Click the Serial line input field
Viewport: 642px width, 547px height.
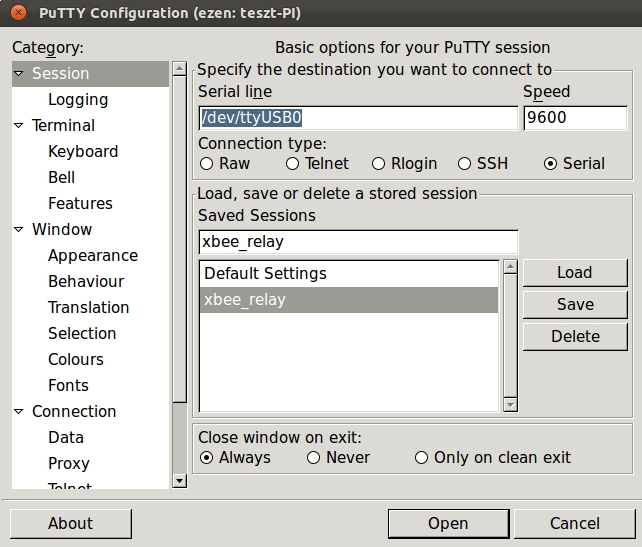click(x=358, y=118)
